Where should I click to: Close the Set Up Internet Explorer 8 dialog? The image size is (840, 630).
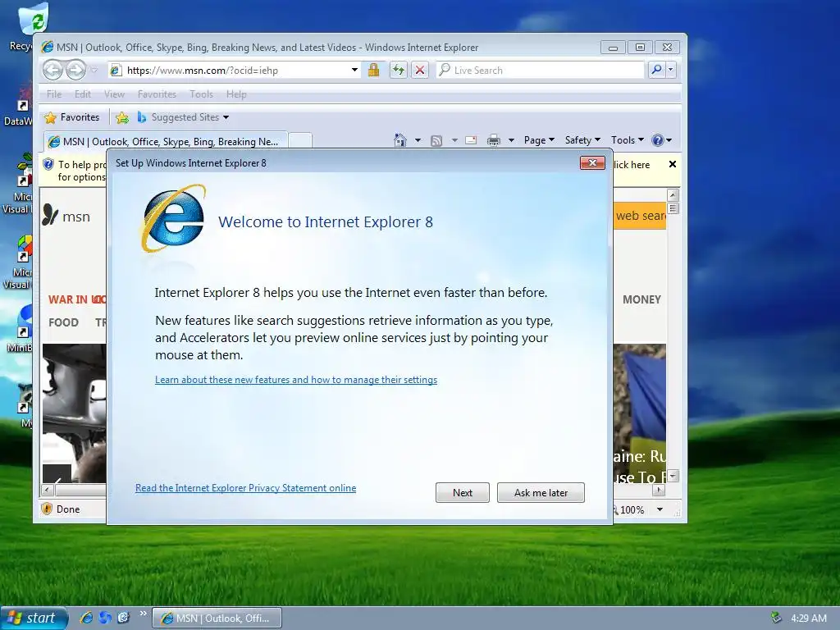pyautogui.click(x=592, y=163)
